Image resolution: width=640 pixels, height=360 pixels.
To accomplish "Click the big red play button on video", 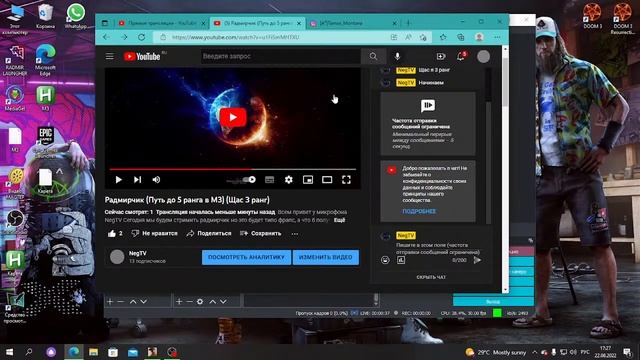I will (x=233, y=118).
